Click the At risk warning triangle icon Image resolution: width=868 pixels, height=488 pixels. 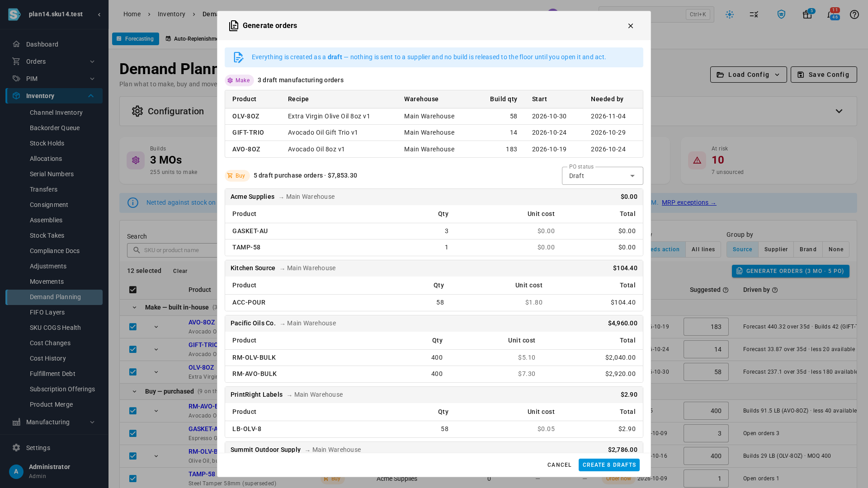click(x=697, y=160)
